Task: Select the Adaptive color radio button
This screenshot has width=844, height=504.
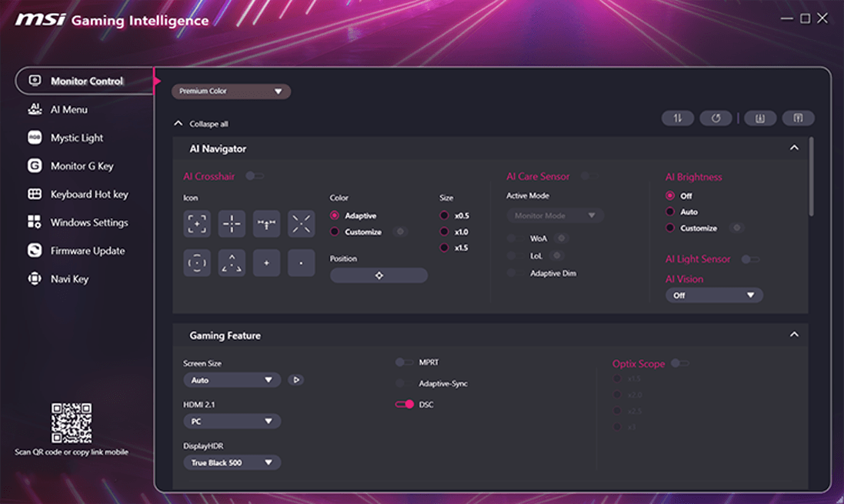Action: pyautogui.click(x=334, y=215)
